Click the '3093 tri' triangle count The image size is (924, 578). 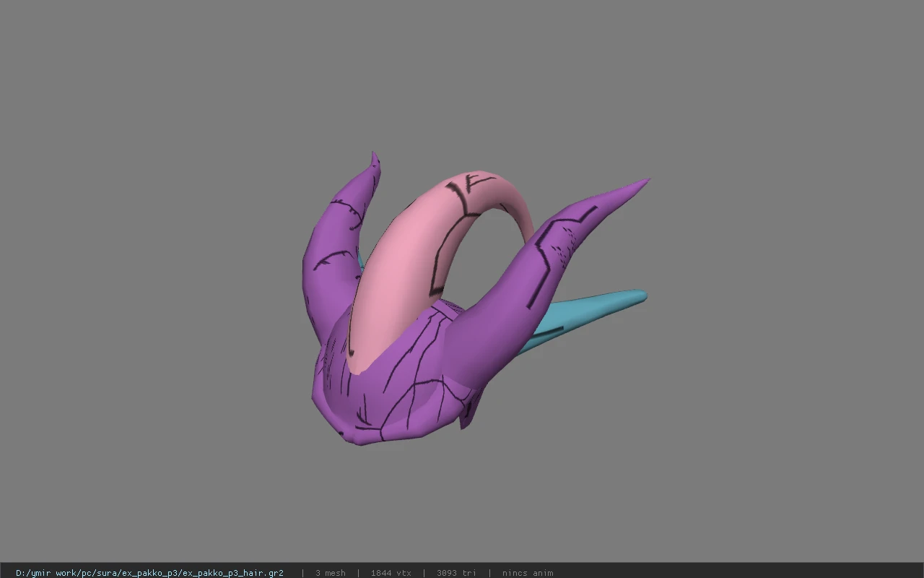(x=456, y=573)
